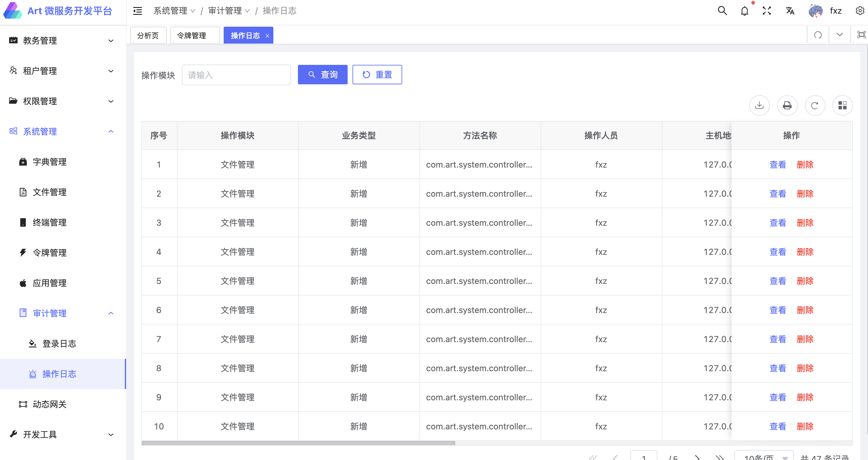868x460 pixels.
Task: Expand the 租户管理 menu
Action: [63, 71]
